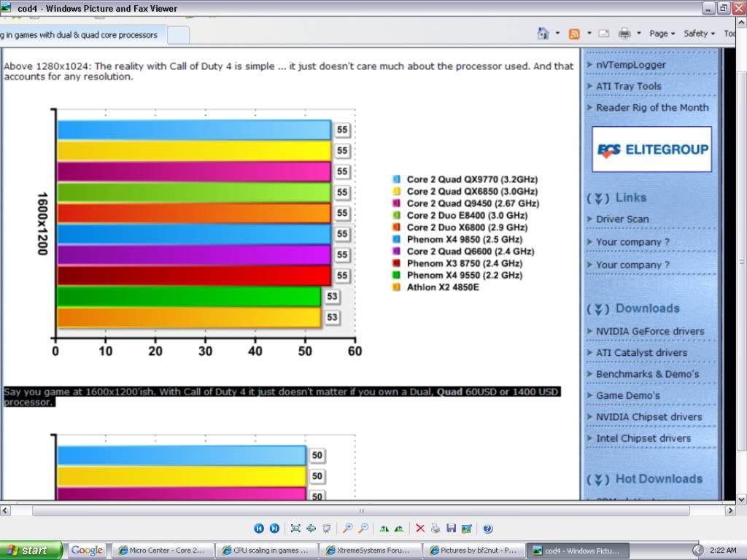Save a copy using floppy disk icon

[x=451, y=529]
